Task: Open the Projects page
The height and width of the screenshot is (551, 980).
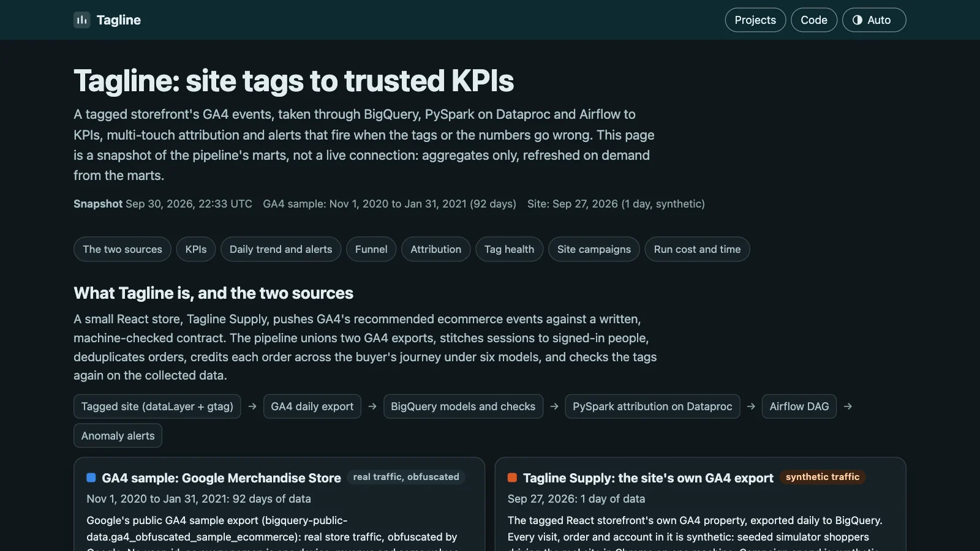Action: click(x=755, y=20)
